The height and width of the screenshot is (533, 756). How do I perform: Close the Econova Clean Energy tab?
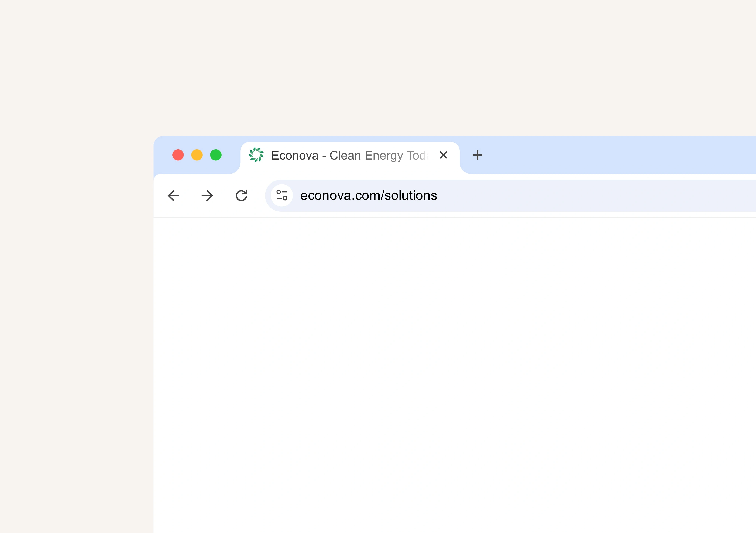pyautogui.click(x=444, y=155)
